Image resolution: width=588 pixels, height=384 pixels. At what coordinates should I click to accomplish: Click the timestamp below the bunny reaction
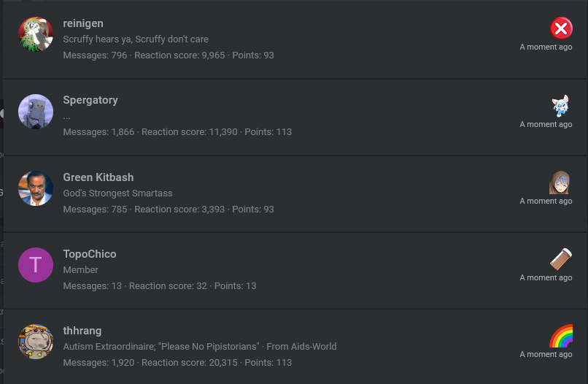546,124
